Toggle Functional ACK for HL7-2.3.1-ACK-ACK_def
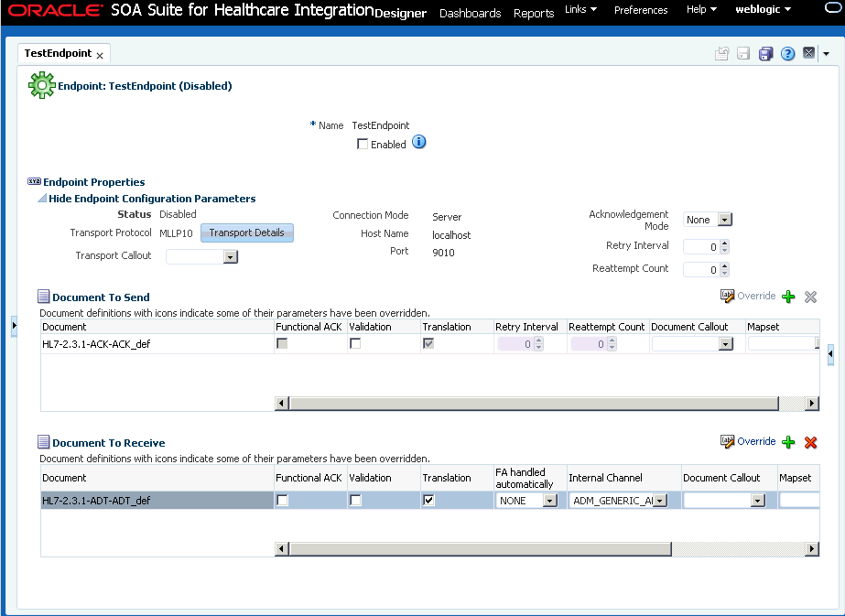Viewport: 845px width, 616px height. (282, 343)
